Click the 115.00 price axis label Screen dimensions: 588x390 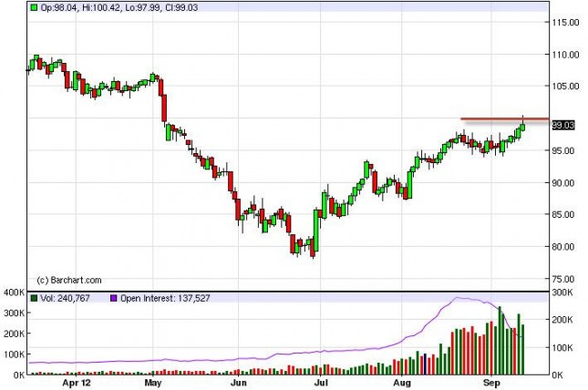(x=565, y=23)
